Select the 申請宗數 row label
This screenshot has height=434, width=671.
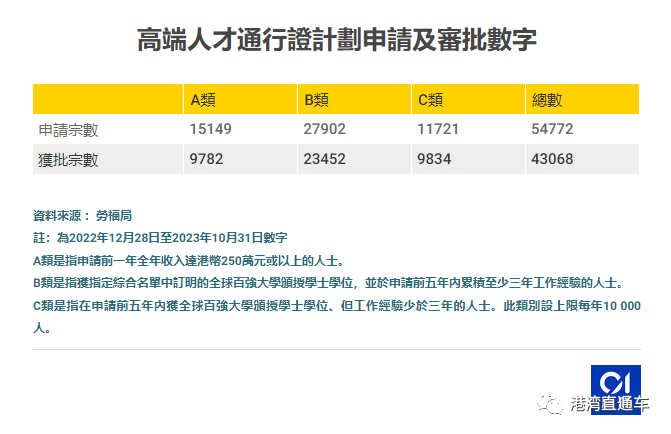coord(68,130)
